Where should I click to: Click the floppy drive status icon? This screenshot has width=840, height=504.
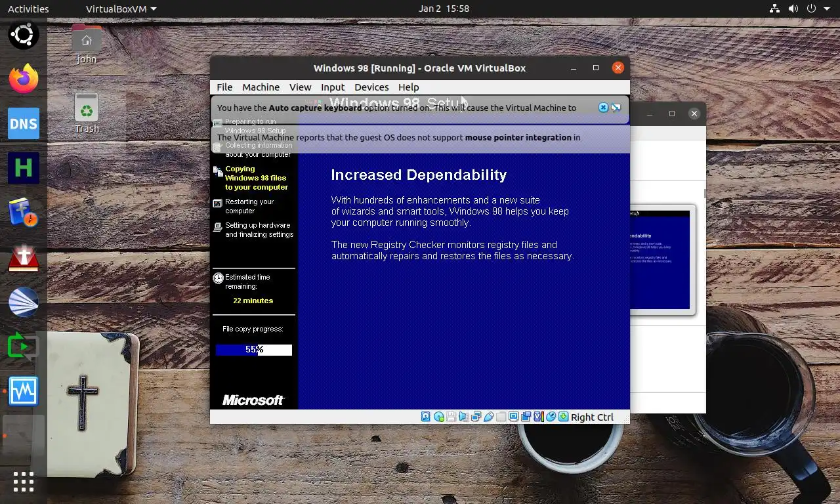(451, 417)
